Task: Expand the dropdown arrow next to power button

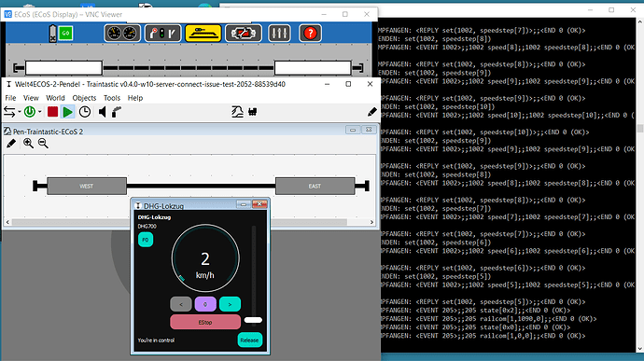Action: [40, 112]
